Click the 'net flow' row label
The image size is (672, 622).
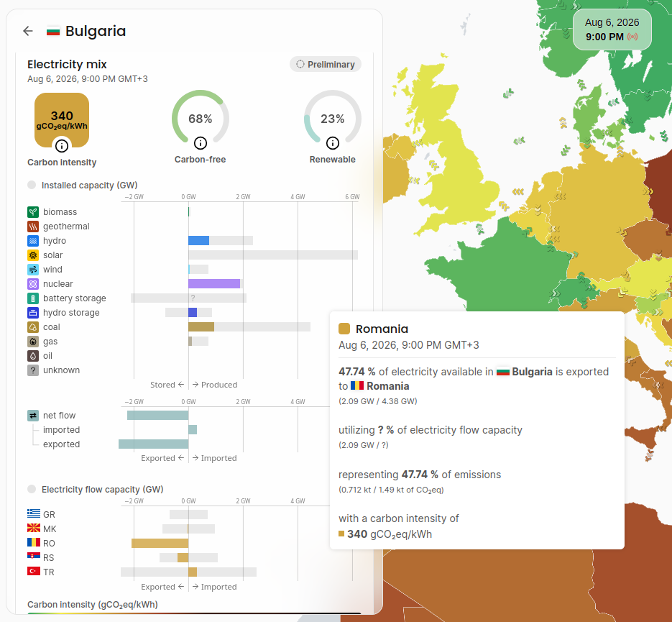59,416
